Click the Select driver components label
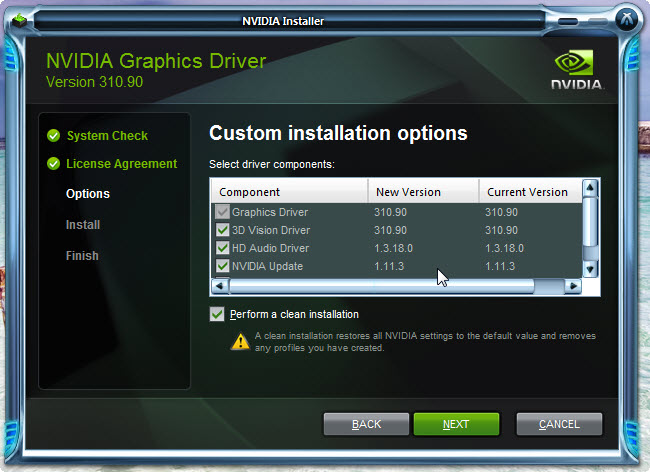 272,164
